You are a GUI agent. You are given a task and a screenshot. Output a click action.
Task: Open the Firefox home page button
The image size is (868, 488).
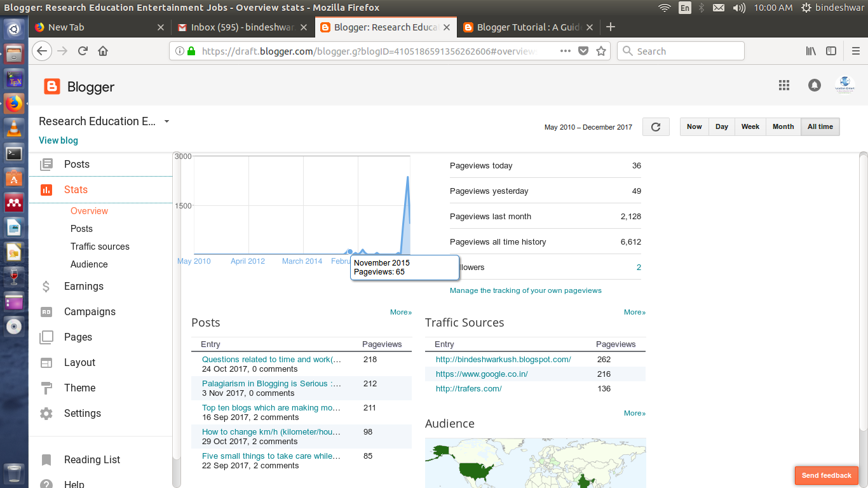pyautogui.click(x=103, y=51)
